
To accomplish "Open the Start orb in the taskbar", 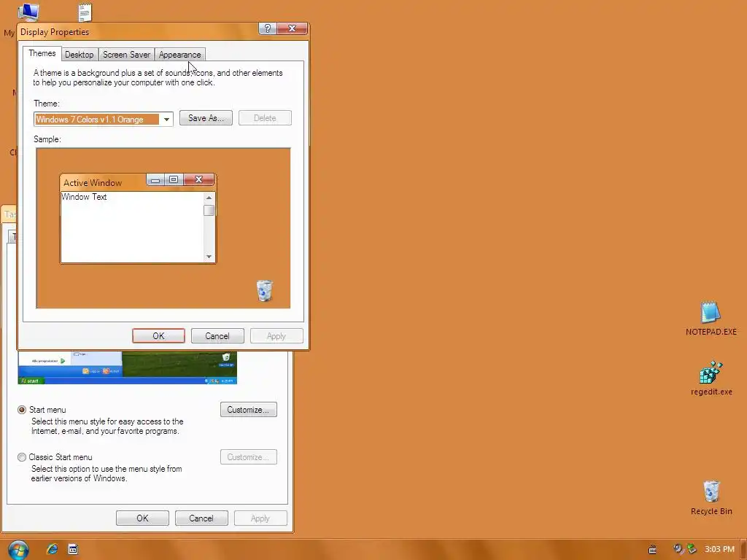I will click(18, 549).
